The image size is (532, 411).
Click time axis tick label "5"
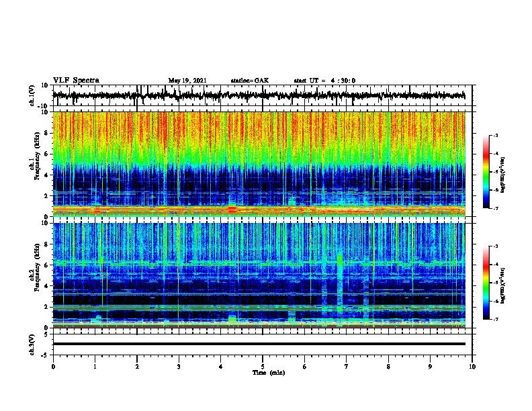263,367
